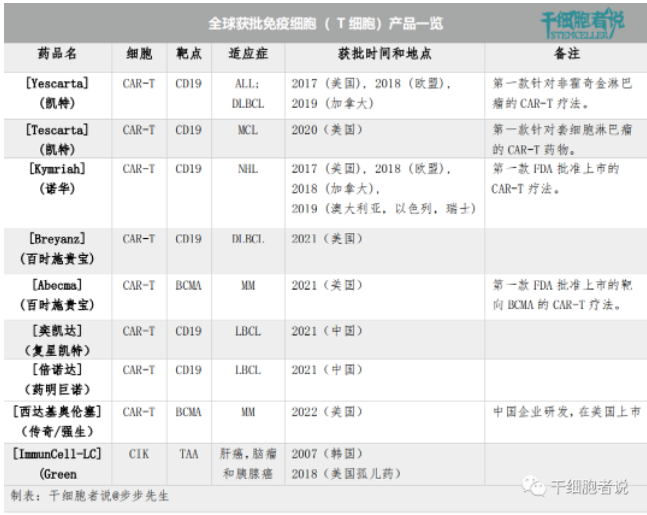
Task: Click the 2007（韩国）approval line
Action: pyautogui.click(x=327, y=454)
